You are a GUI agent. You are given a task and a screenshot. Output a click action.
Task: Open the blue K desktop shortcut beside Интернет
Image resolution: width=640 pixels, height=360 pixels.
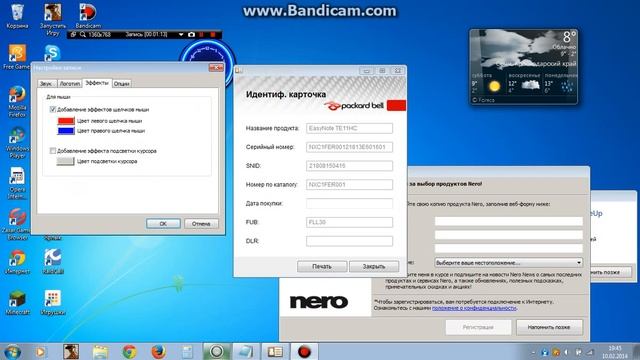[53, 261]
